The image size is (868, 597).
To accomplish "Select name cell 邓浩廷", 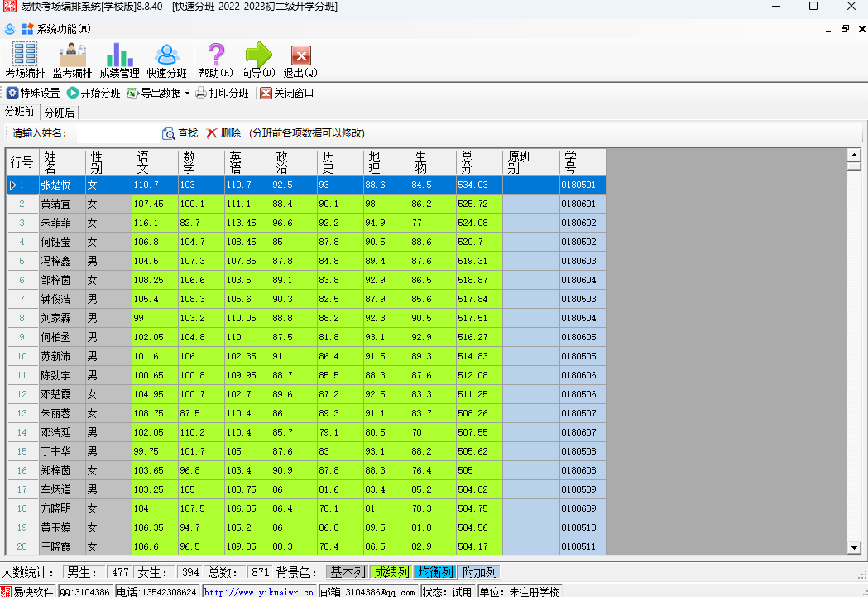I will click(62, 432).
